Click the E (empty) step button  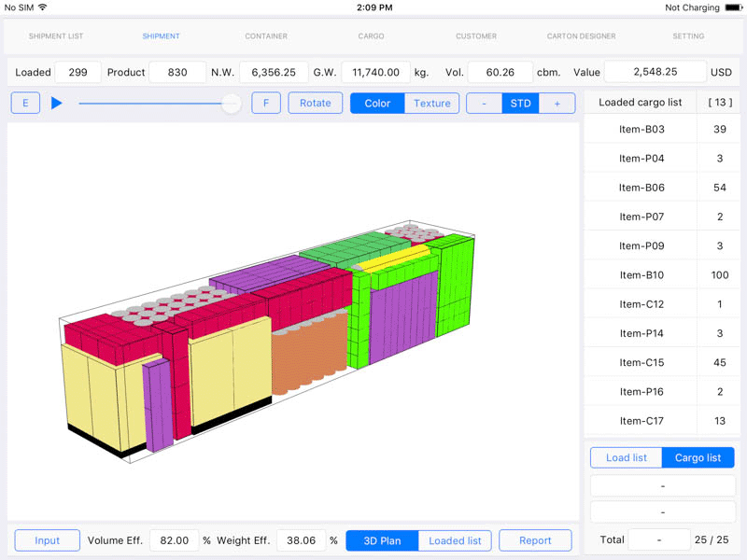(x=25, y=103)
